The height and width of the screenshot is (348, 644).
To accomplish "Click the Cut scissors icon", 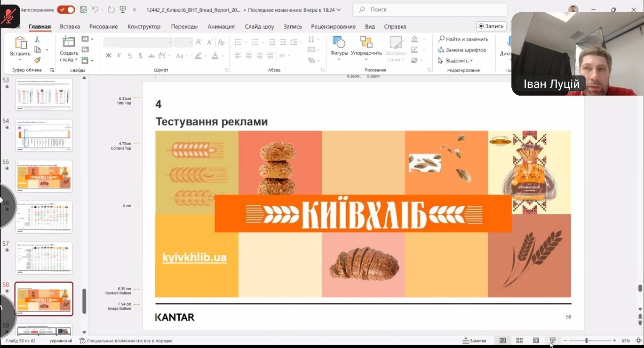I will click(x=37, y=40).
